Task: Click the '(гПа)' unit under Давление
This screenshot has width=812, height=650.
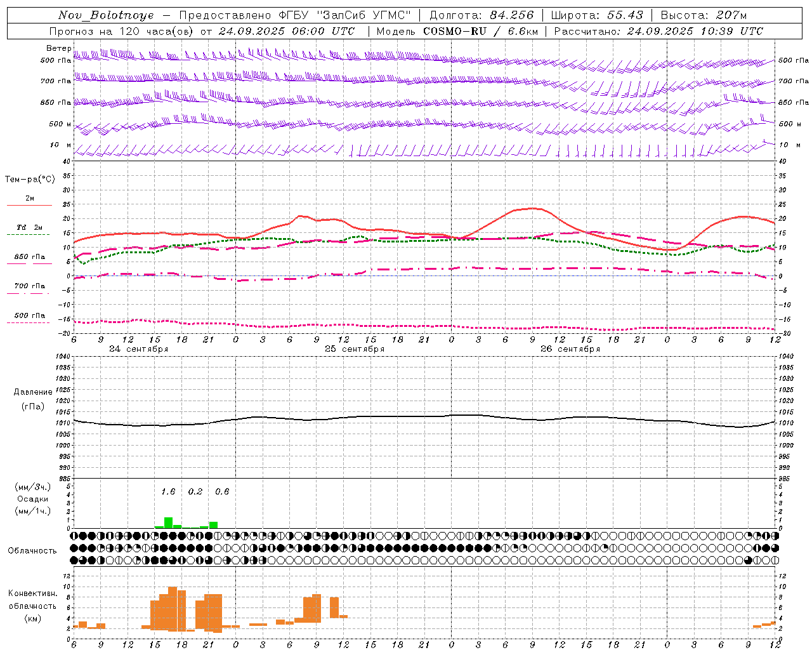Action: click(x=33, y=407)
